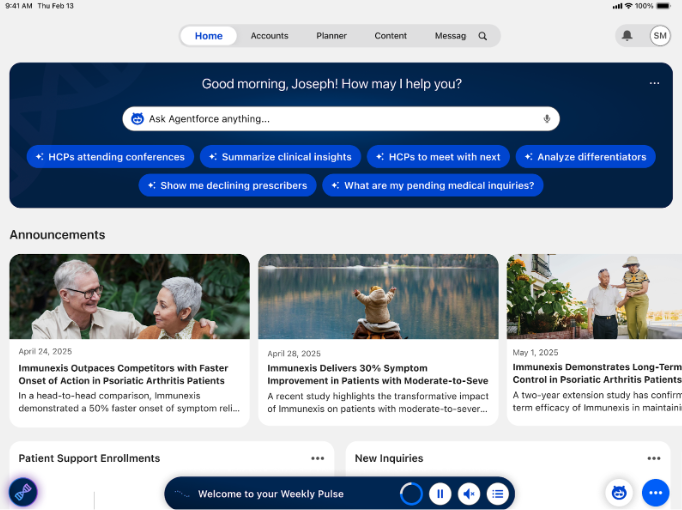Open the Weekly Pulse playlist icon

(x=497, y=493)
